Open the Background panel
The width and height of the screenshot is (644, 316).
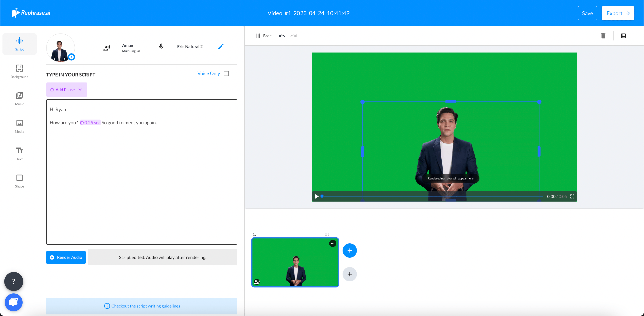click(x=19, y=71)
